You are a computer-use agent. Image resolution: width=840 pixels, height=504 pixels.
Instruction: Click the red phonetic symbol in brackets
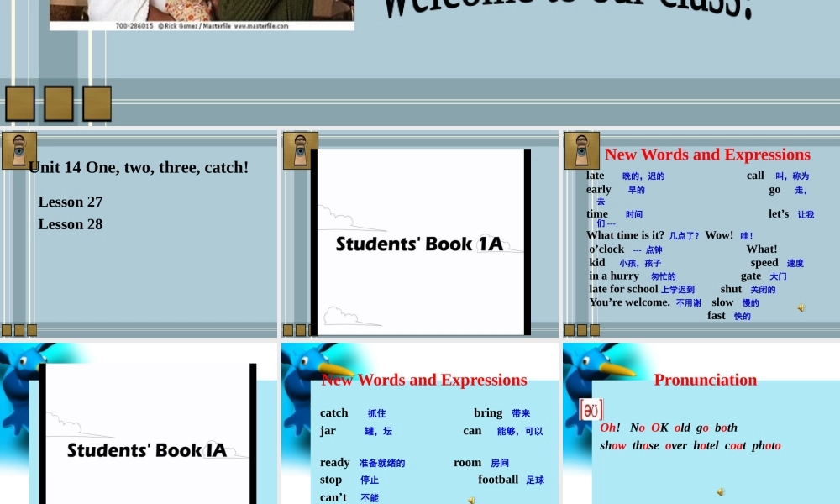591,410
